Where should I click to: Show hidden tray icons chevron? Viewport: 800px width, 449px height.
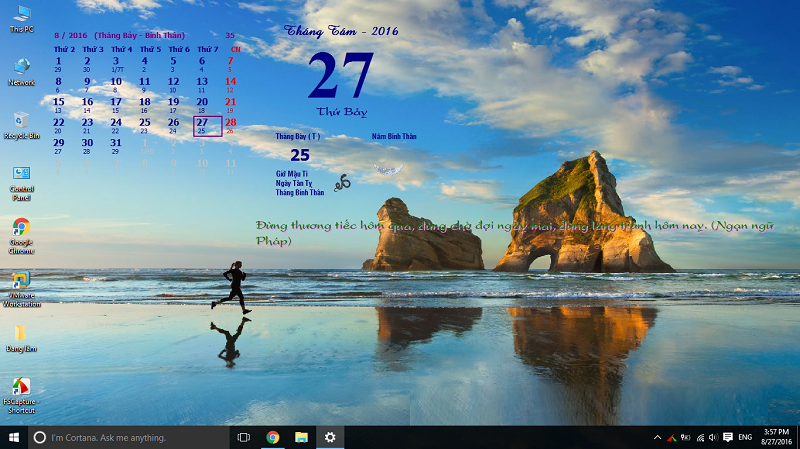point(657,437)
